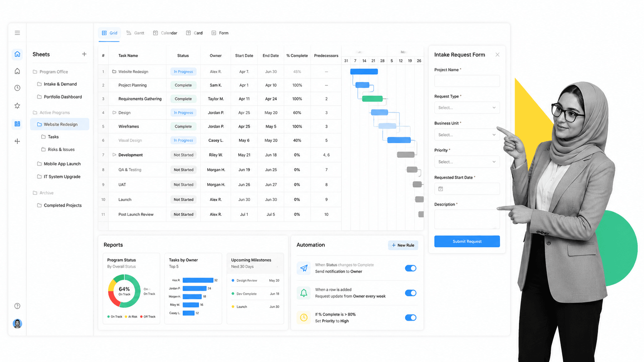
Task: Click the Post Launch Review task name
Action: 136,214
